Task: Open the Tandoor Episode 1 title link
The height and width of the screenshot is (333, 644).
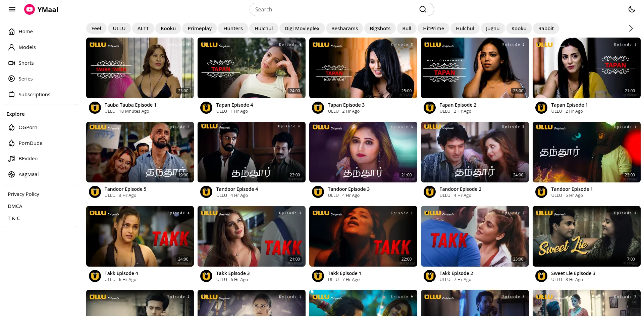Action: coord(572,189)
